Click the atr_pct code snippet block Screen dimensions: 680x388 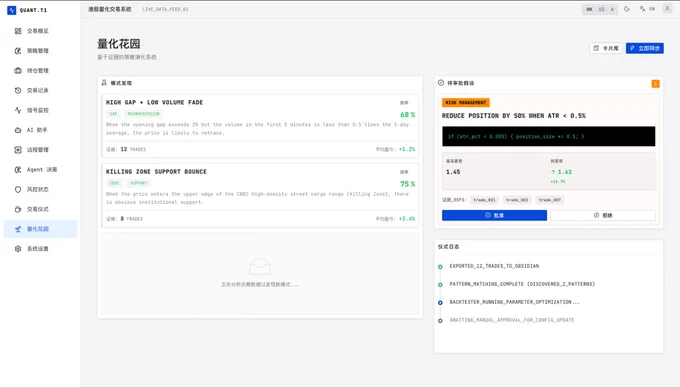pyautogui.click(x=549, y=136)
